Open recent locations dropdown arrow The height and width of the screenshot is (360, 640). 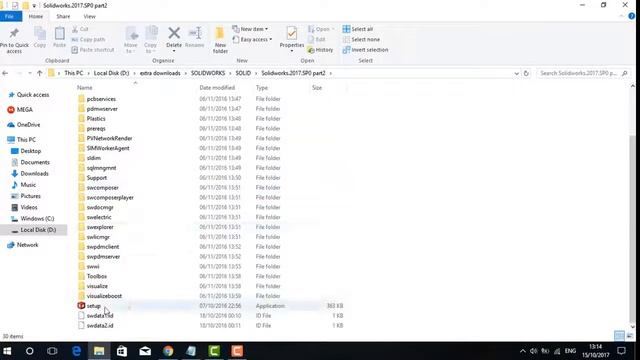[29, 73]
